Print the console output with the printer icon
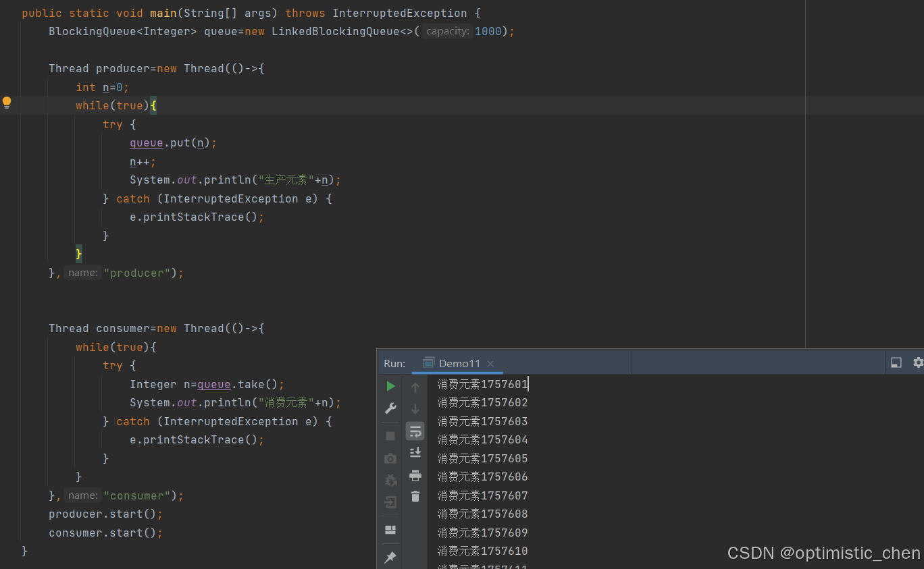Image resolution: width=924 pixels, height=569 pixels. (x=415, y=475)
